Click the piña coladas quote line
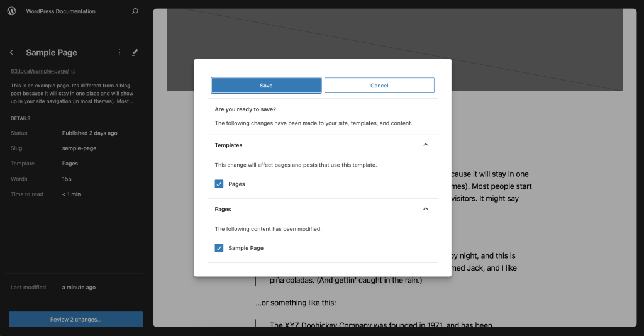 click(346, 280)
